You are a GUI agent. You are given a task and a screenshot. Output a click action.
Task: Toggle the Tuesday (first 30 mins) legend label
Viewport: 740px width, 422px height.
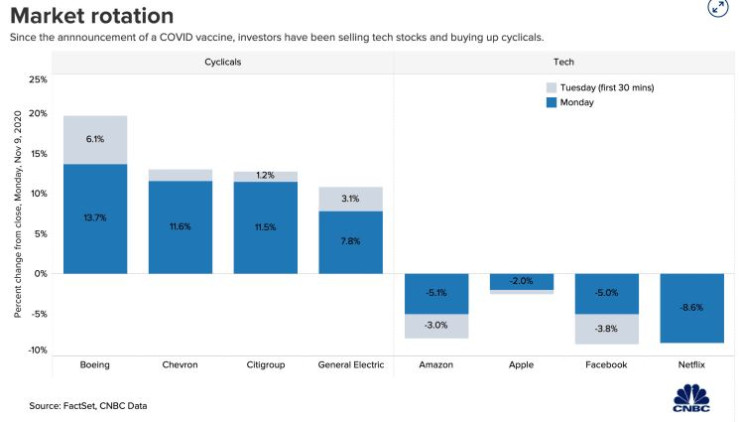coord(608,88)
